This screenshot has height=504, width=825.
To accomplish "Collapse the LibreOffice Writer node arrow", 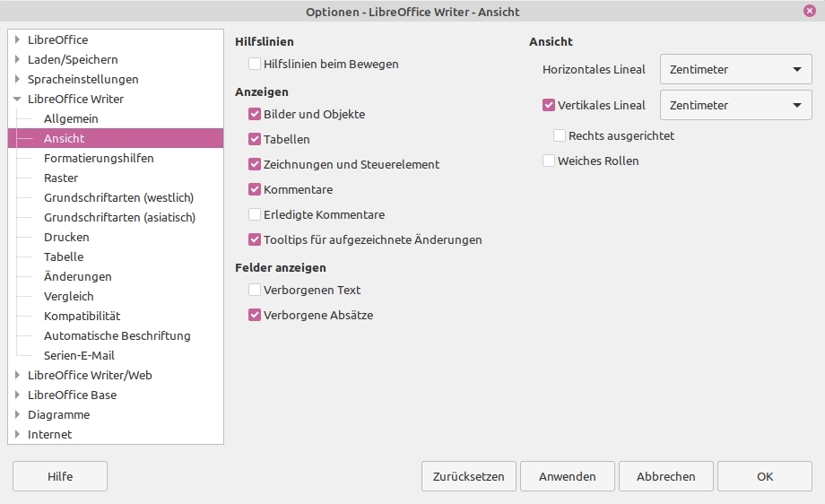I will pos(17,99).
